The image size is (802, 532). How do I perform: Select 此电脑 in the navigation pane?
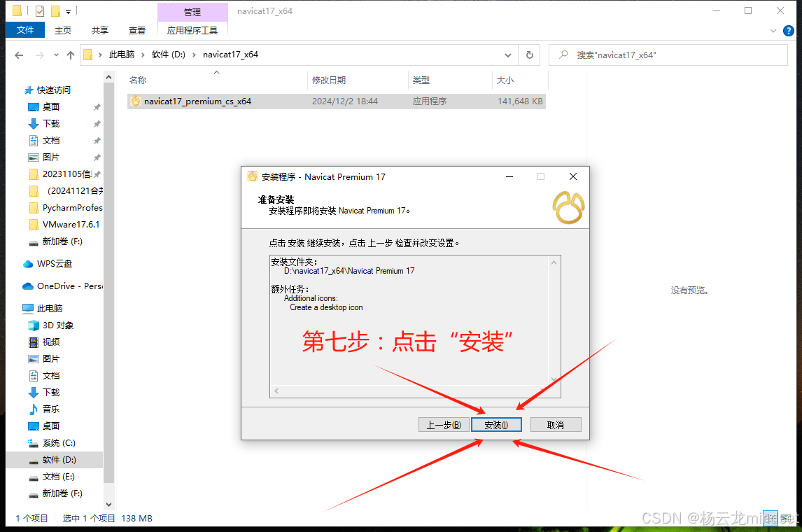[x=49, y=309]
